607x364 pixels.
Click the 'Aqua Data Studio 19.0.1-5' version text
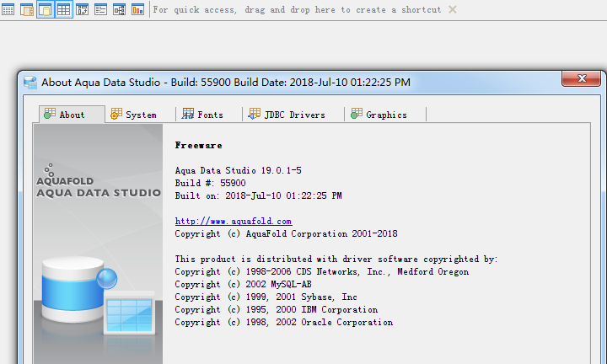tap(238, 170)
